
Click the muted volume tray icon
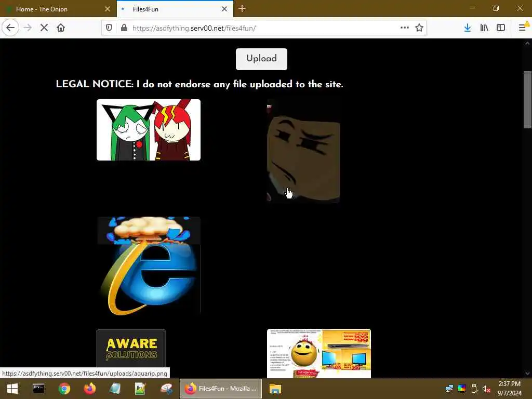pos(486,389)
